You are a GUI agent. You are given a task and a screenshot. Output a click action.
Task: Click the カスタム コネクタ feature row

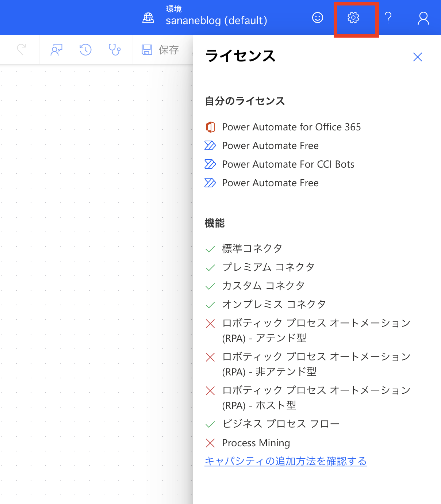(x=263, y=286)
